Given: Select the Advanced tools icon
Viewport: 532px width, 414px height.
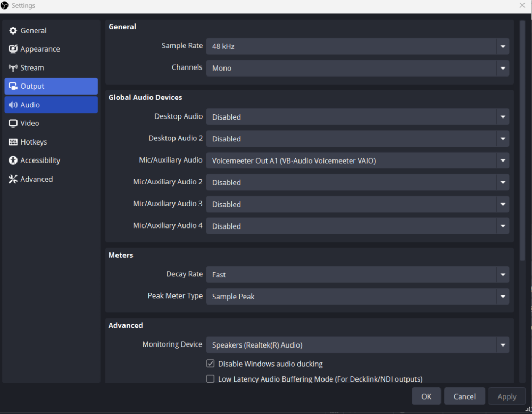Looking at the screenshot, I should (13, 179).
